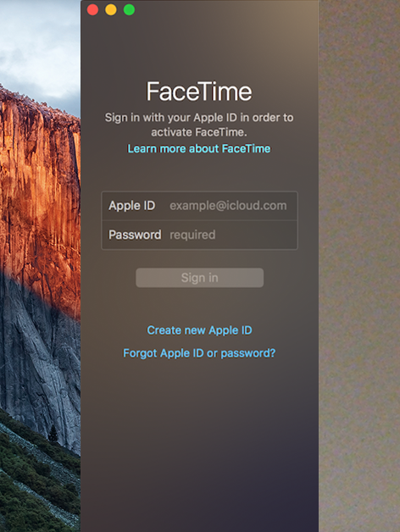This screenshot has height=532, width=400.
Task: Click the FaceTime heading text
Action: point(199,91)
